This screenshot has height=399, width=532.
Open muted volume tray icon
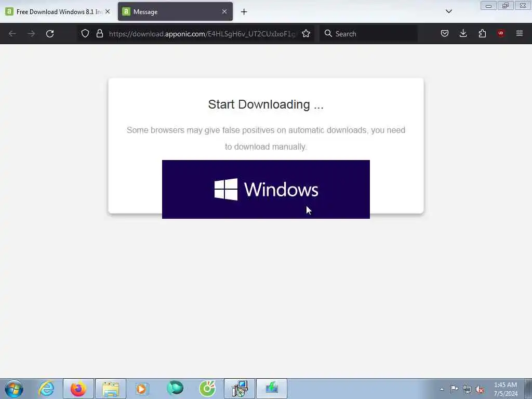tap(480, 389)
